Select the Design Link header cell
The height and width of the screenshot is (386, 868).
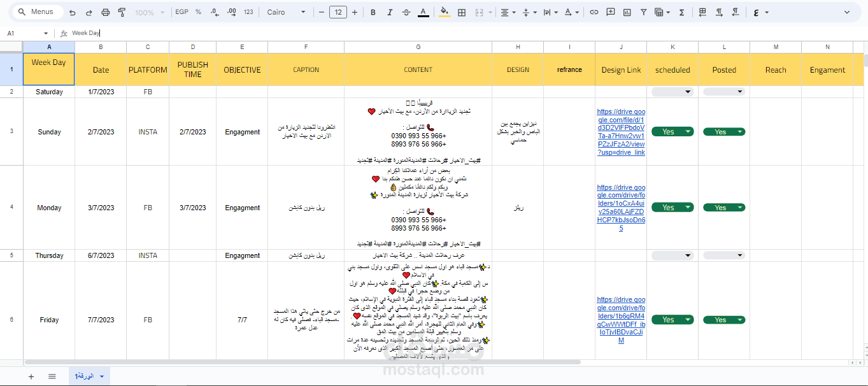point(621,70)
